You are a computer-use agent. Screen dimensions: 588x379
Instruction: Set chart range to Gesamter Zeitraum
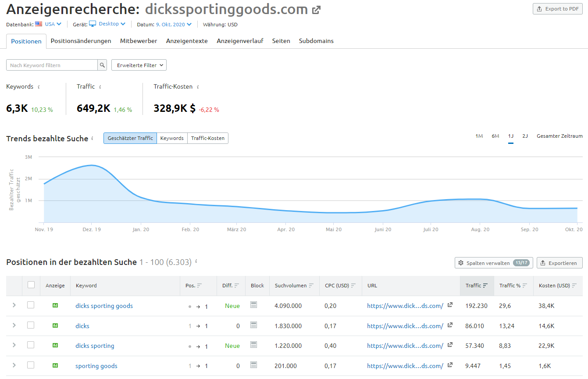coord(559,136)
